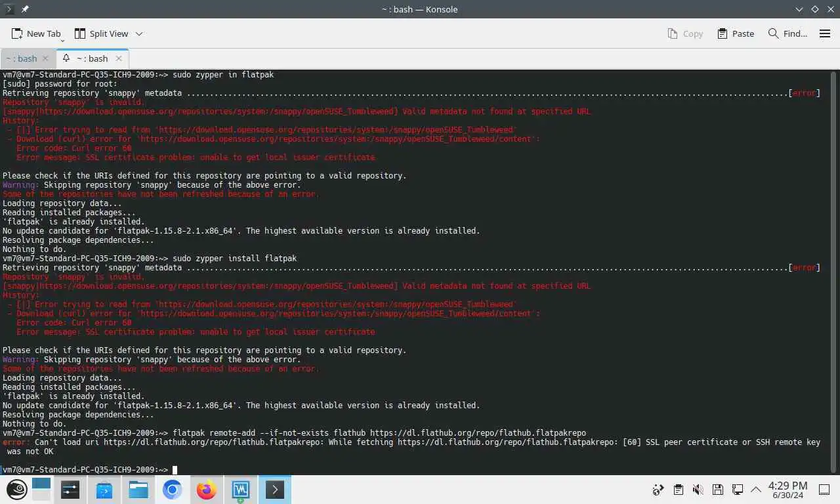This screenshot has height=504, width=840.
Task: Close the active second bash tab
Action: [x=119, y=58]
